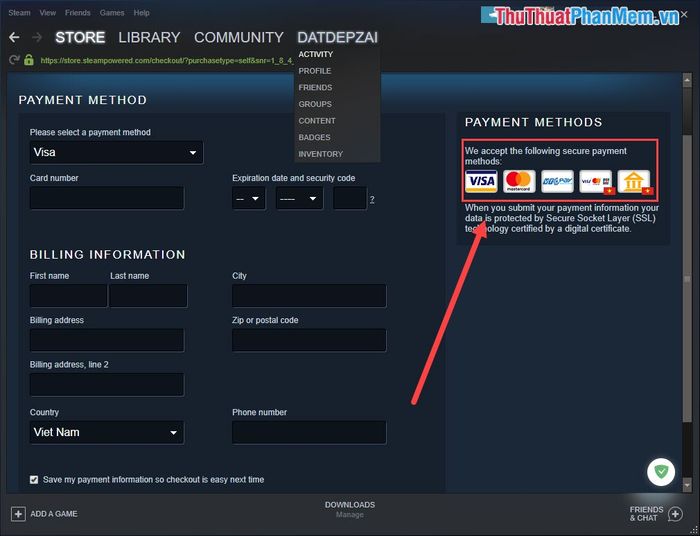Click the store checkout URL address
The image size is (700, 536).
[x=167, y=60]
